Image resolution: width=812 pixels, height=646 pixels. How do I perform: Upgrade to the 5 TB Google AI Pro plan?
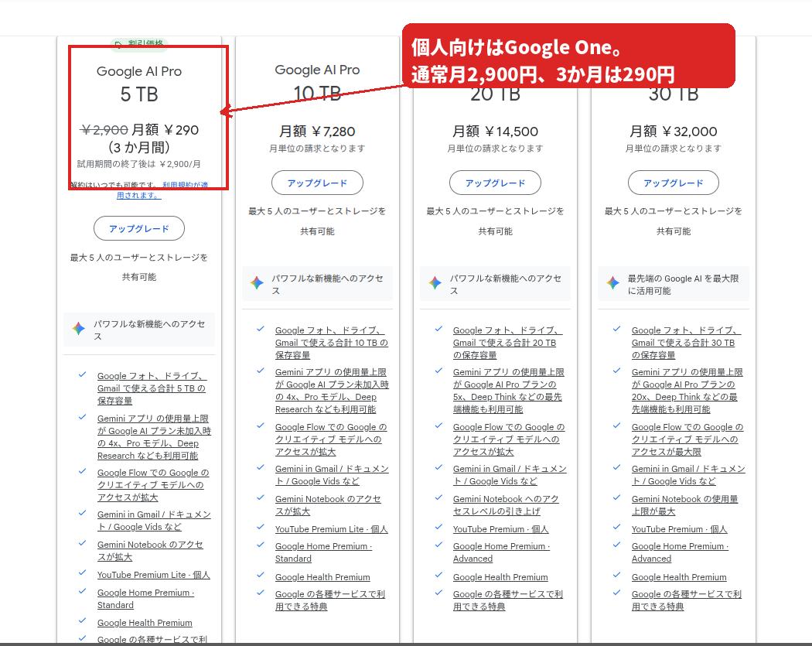138,228
